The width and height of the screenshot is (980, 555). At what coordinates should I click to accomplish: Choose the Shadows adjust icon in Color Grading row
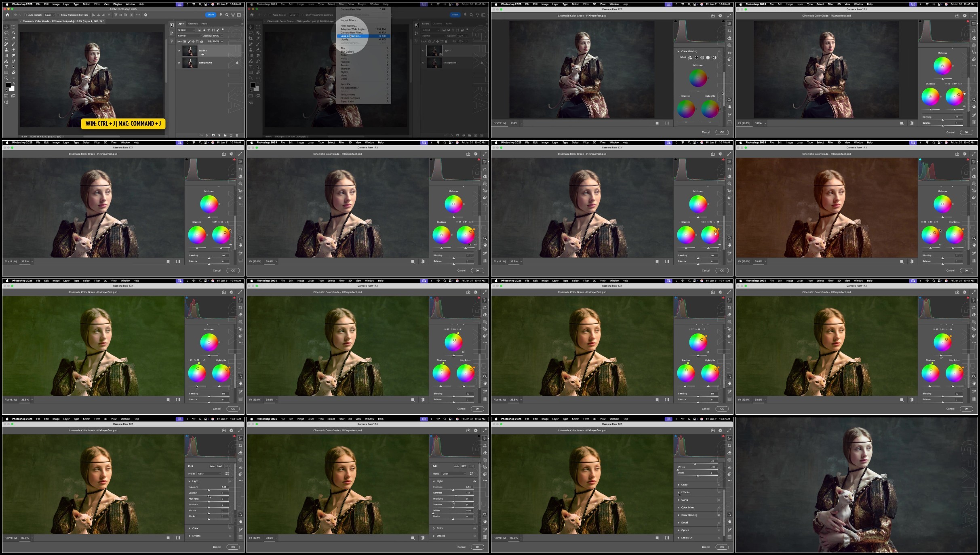[x=696, y=57]
